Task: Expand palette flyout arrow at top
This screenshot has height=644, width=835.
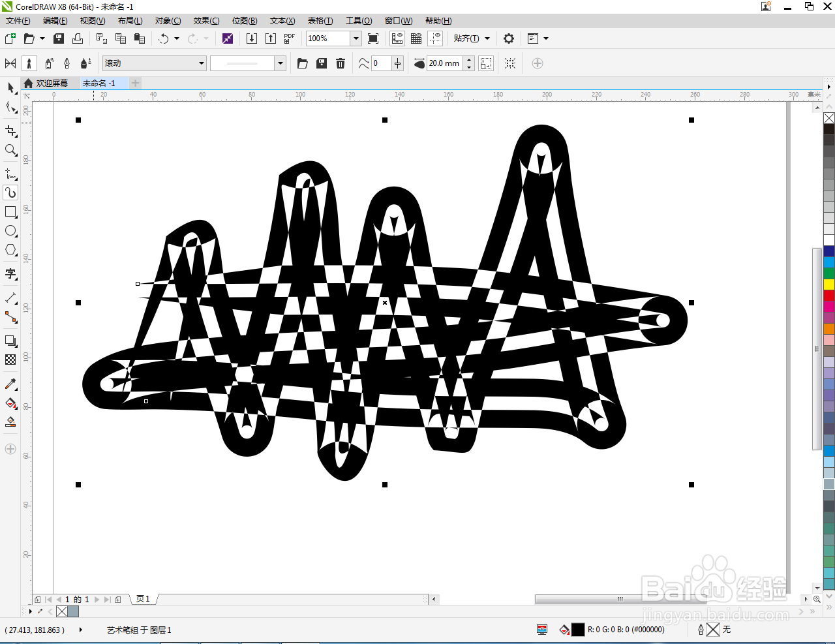Action: pyautogui.click(x=829, y=87)
